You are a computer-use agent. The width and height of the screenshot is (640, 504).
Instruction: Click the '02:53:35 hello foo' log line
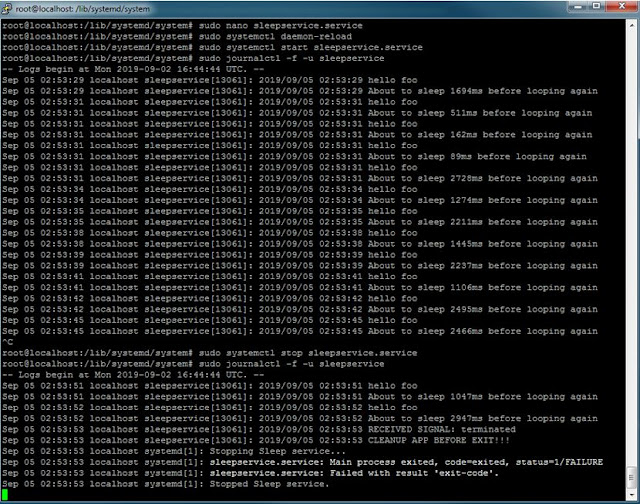pyautogui.click(x=210, y=211)
